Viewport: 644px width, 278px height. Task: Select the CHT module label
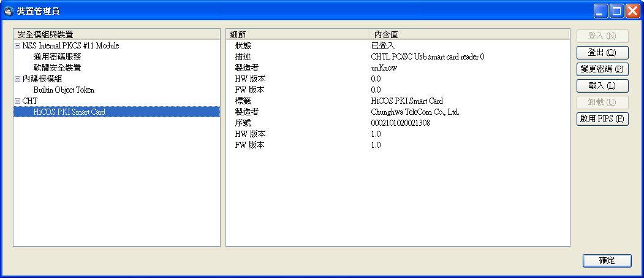30,101
